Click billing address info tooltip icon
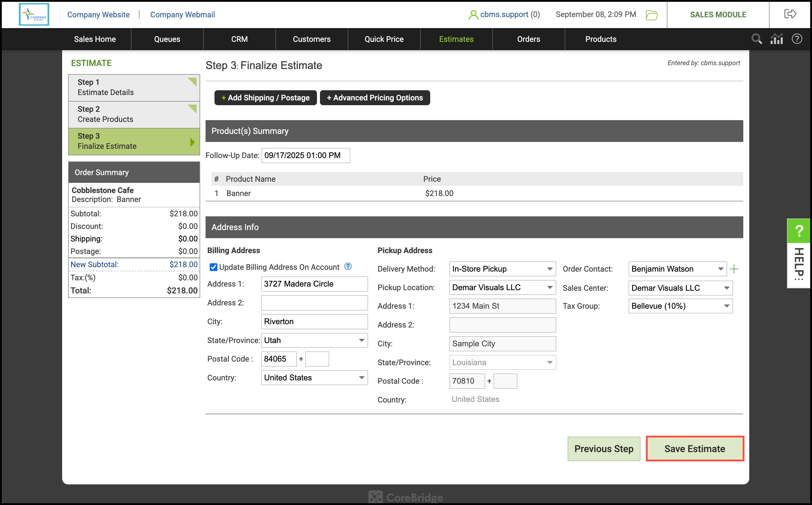Image resolution: width=812 pixels, height=505 pixels. click(x=348, y=267)
